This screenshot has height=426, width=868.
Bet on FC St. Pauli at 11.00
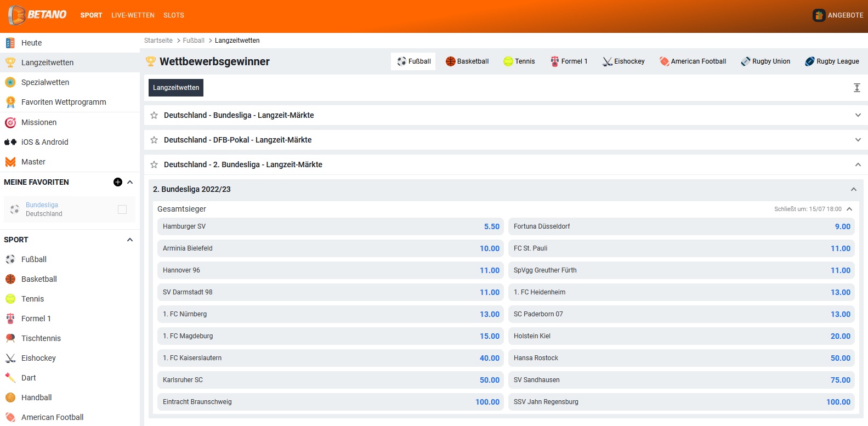(x=682, y=248)
